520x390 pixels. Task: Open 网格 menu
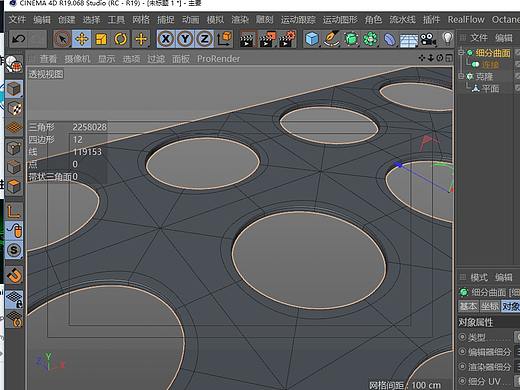(141, 20)
